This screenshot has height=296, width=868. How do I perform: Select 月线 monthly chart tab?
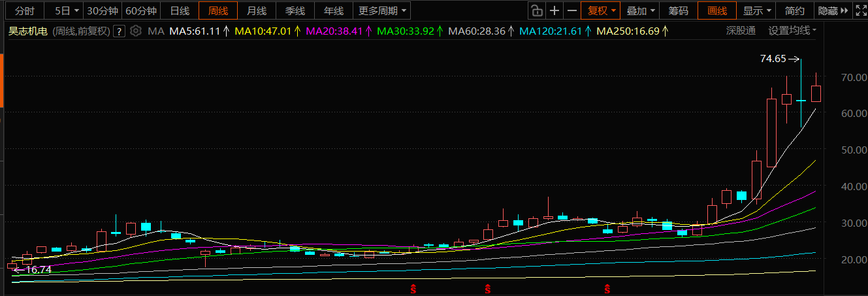pyautogui.click(x=257, y=10)
